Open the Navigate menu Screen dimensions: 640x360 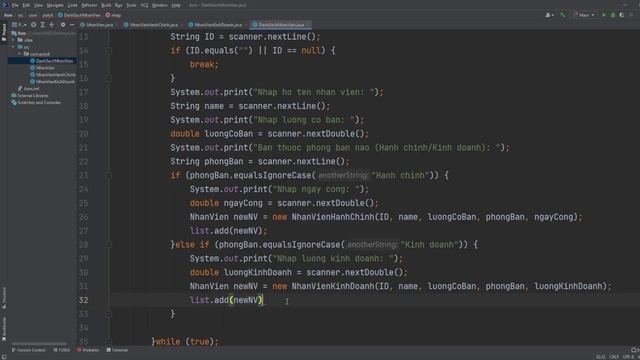[55, 5]
